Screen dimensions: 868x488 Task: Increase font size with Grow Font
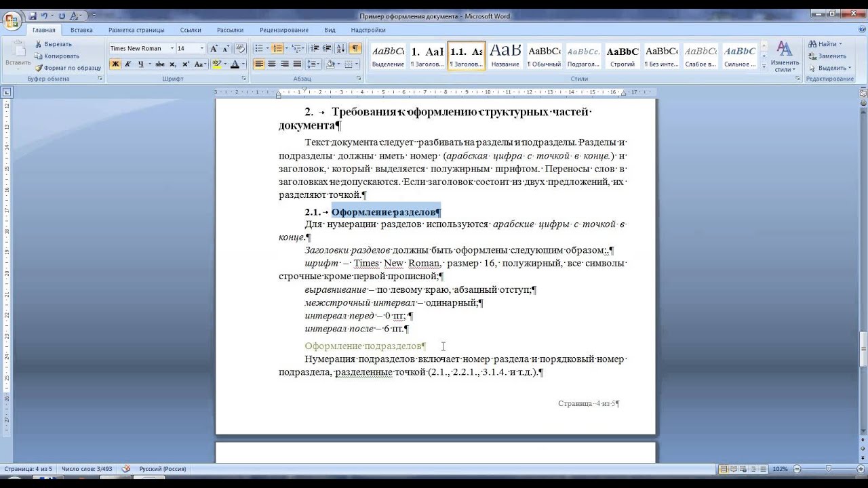pyautogui.click(x=214, y=48)
